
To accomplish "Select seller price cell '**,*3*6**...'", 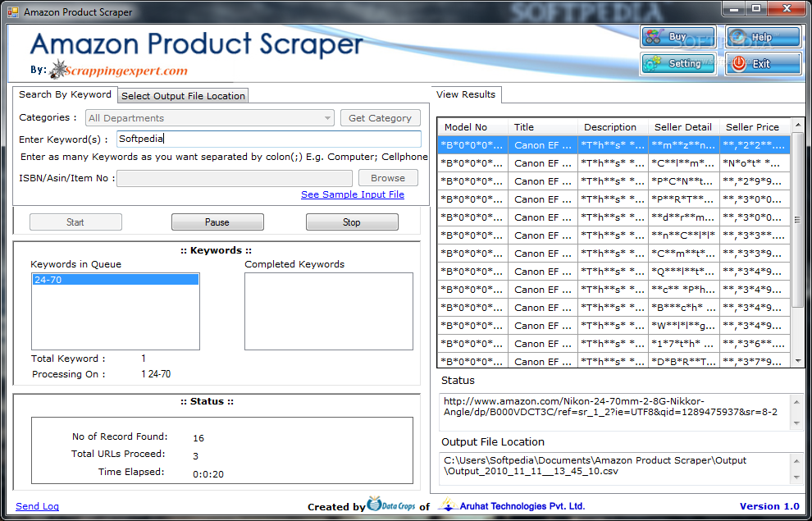I will [x=755, y=343].
